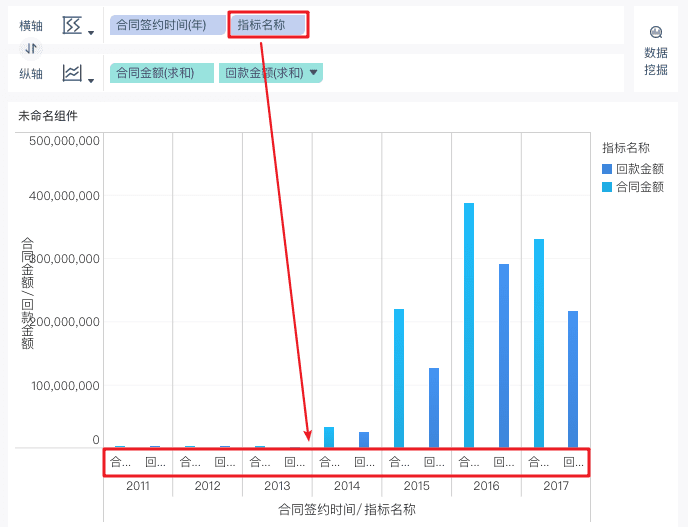Click the 2014 year axis label

(x=347, y=486)
